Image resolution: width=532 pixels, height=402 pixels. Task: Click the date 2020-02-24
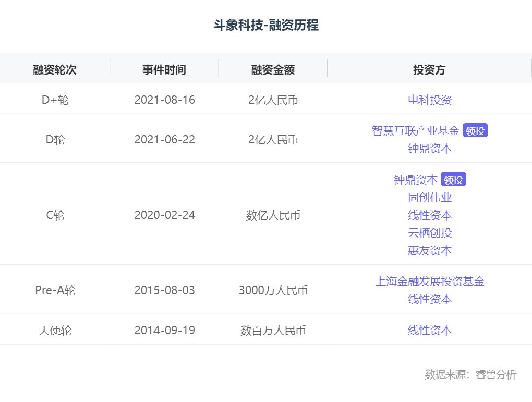[164, 215]
